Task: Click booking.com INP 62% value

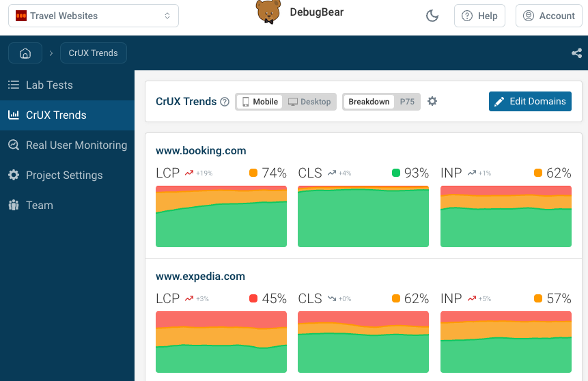Action: click(559, 173)
